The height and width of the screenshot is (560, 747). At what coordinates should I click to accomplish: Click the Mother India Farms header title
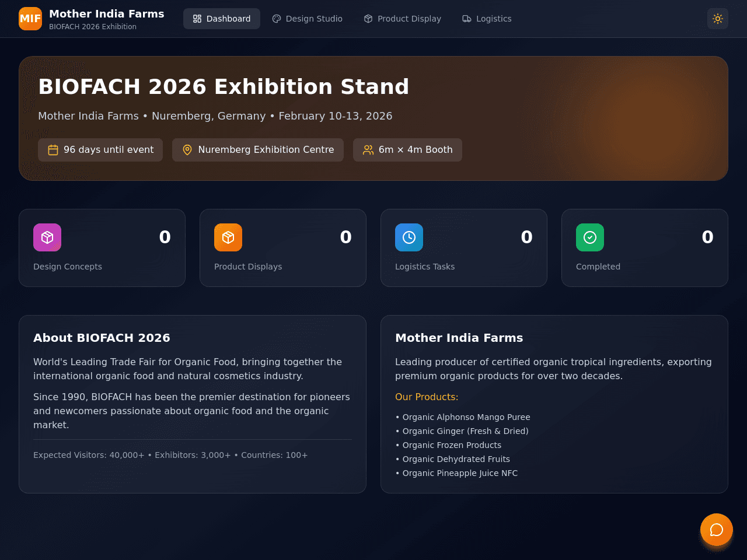(x=107, y=13)
